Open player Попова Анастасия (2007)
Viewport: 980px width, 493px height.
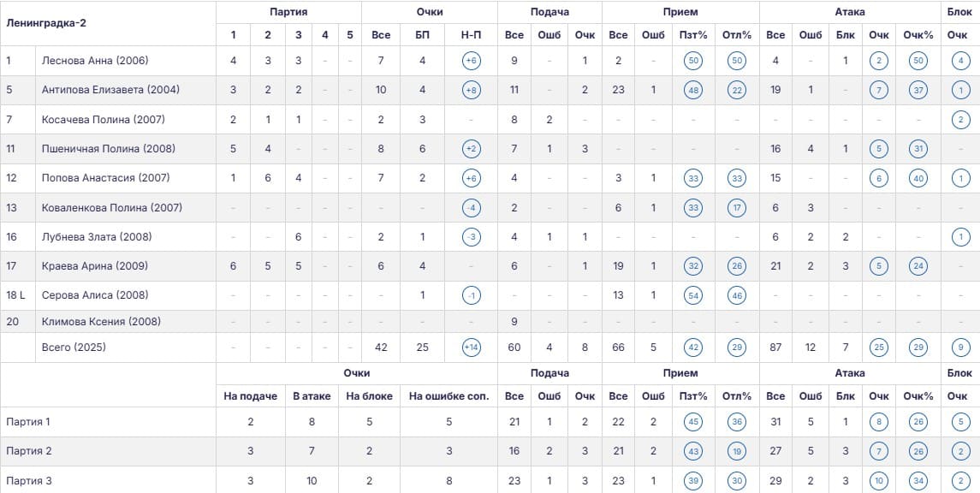[x=105, y=178]
